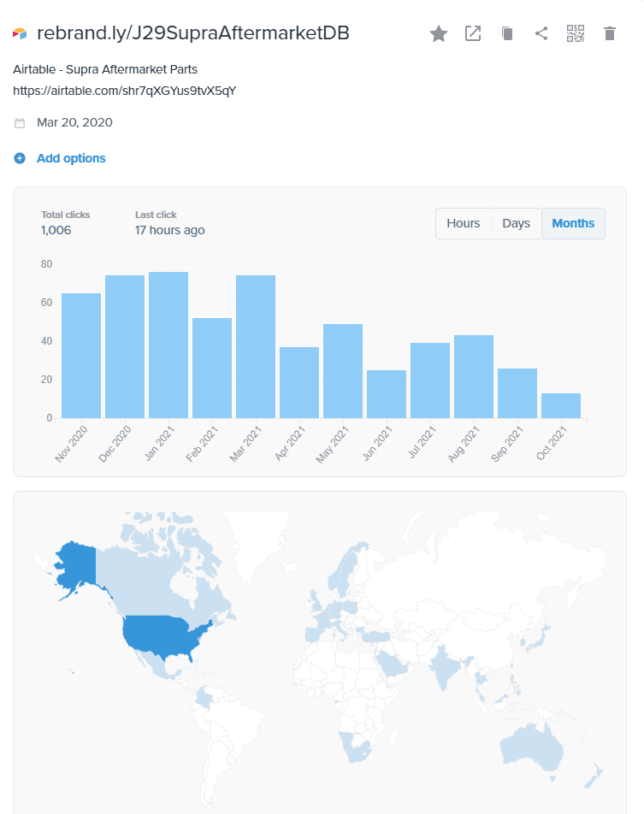Viewport: 644px width, 814px height.
Task: Switch chart to Hours view
Action: (x=464, y=223)
